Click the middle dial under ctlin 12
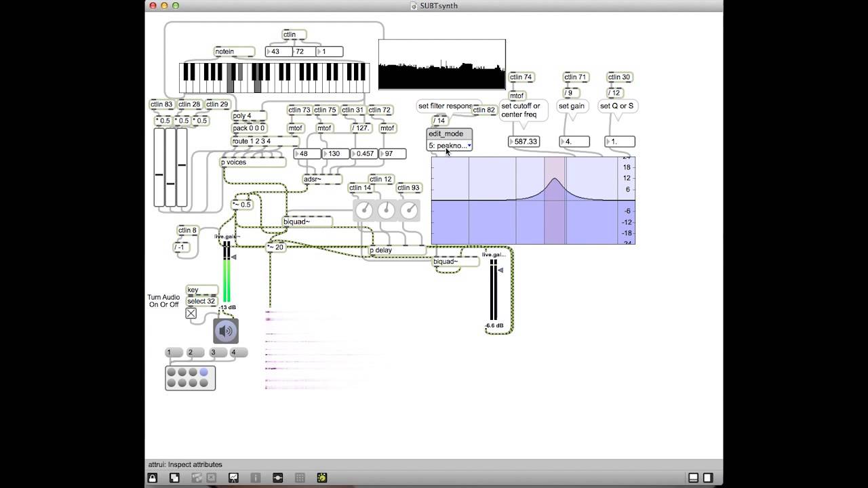Image resolution: width=868 pixels, height=488 pixels. click(x=387, y=210)
